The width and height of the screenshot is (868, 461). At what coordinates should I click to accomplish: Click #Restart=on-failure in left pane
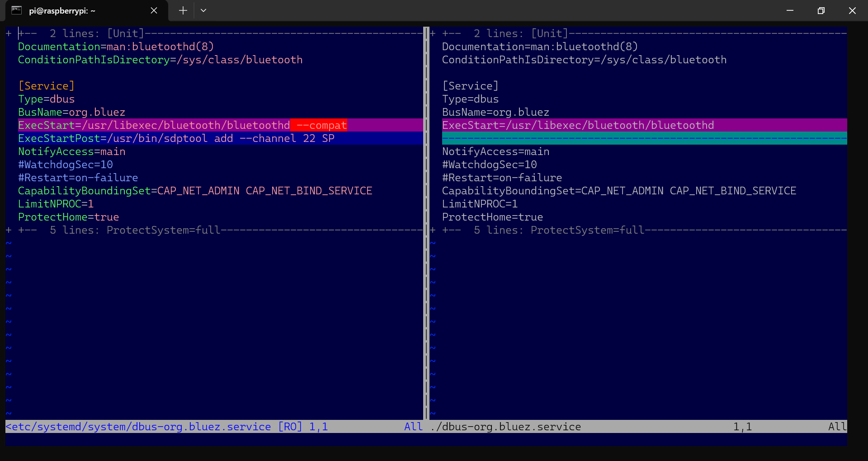point(78,178)
